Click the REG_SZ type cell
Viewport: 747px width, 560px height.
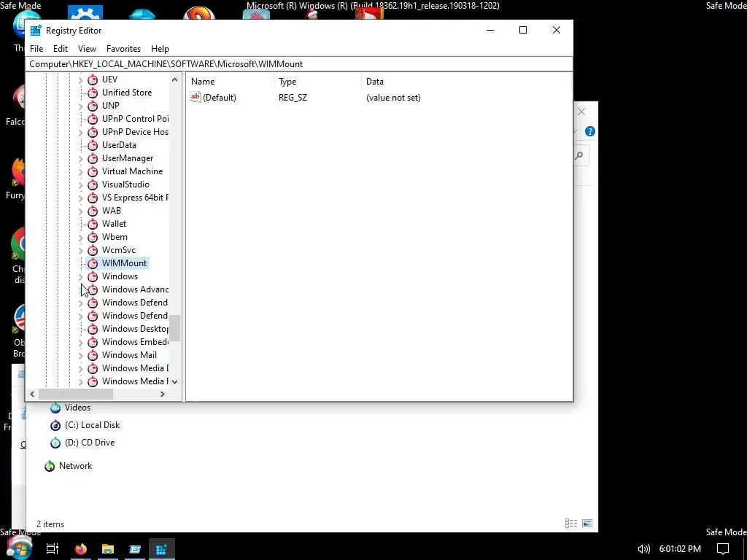coord(293,98)
